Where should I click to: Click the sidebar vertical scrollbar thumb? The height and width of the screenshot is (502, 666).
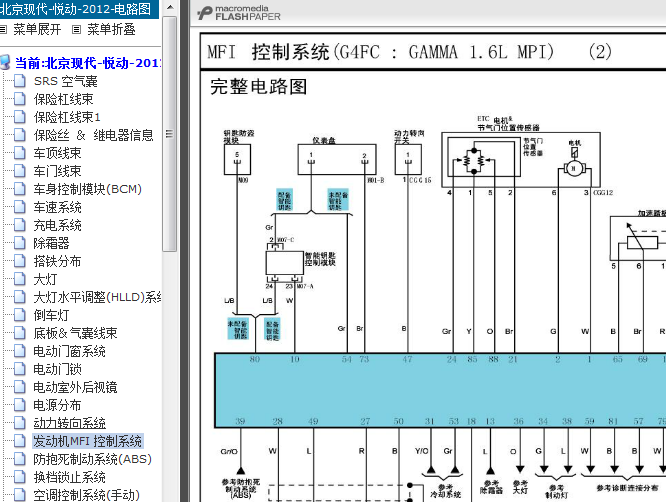point(169,134)
